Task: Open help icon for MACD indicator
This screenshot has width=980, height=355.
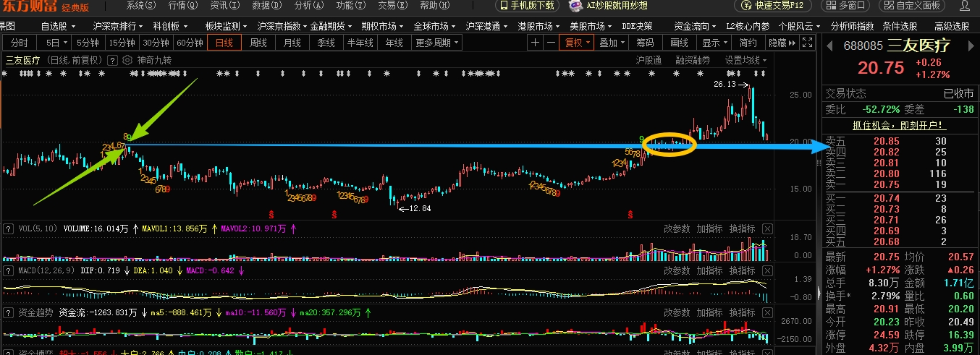Action: click(x=8, y=270)
